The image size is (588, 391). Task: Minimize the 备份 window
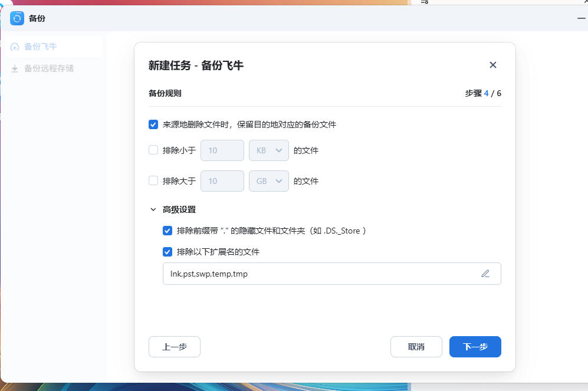(x=581, y=18)
